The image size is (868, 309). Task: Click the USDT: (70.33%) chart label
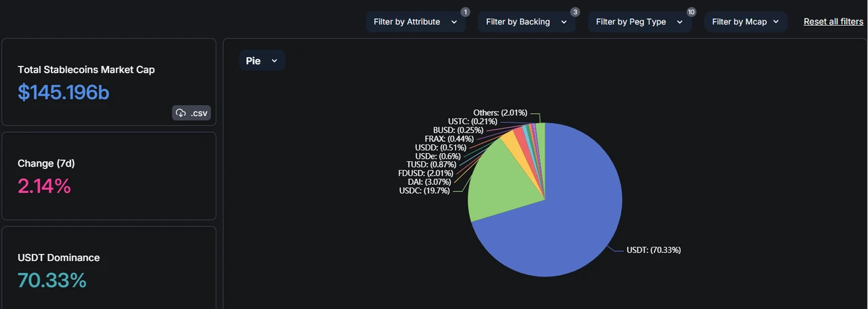point(654,250)
